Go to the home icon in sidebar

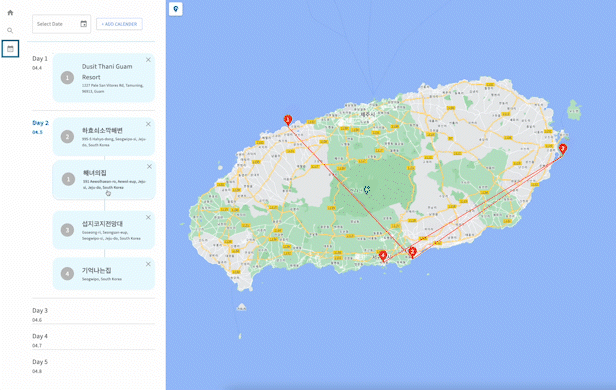coord(10,13)
